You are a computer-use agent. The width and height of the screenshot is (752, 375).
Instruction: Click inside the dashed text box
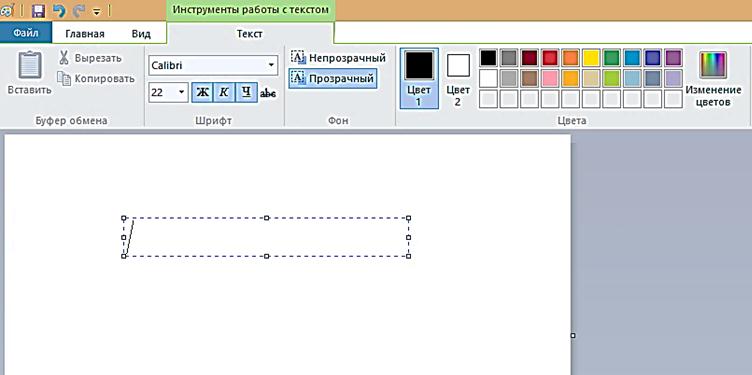(x=266, y=237)
